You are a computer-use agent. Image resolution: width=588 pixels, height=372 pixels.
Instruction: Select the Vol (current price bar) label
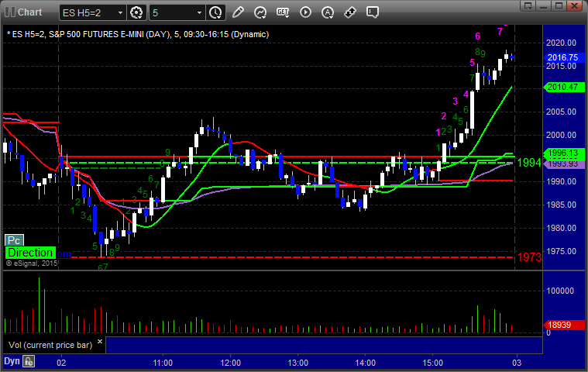pos(50,345)
